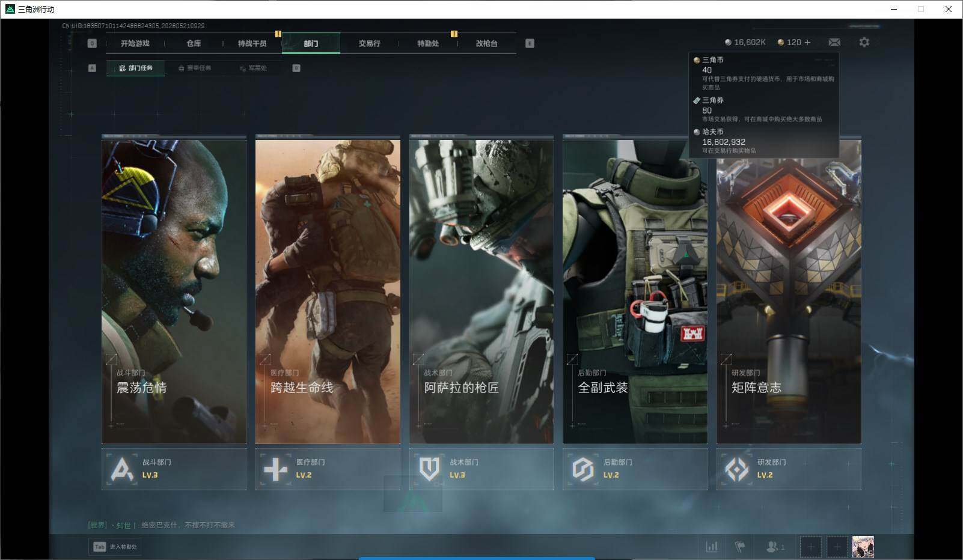963x560 pixels.
Task: Click the 医疗部门 LV.2 panel
Action: pos(328,469)
